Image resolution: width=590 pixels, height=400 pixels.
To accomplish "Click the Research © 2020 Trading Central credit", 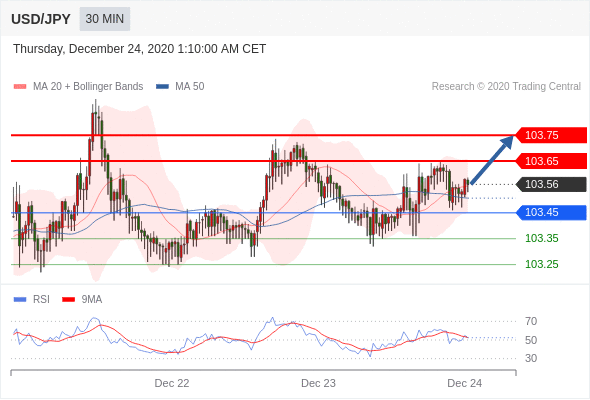I will pyautogui.click(x=506, y=87).
